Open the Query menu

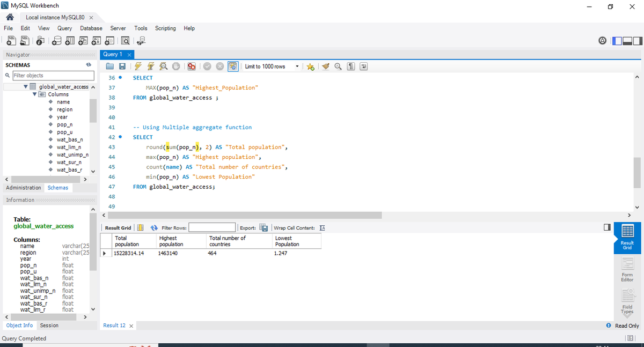64,28
